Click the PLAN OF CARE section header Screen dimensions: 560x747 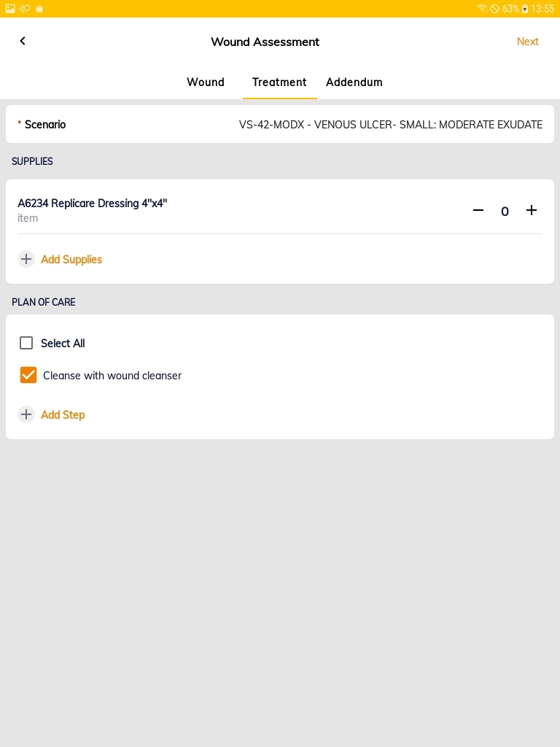click(43, 302)
